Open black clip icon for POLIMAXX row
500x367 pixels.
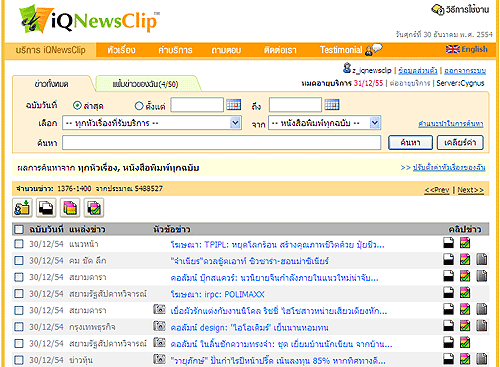tap(448, 293)
